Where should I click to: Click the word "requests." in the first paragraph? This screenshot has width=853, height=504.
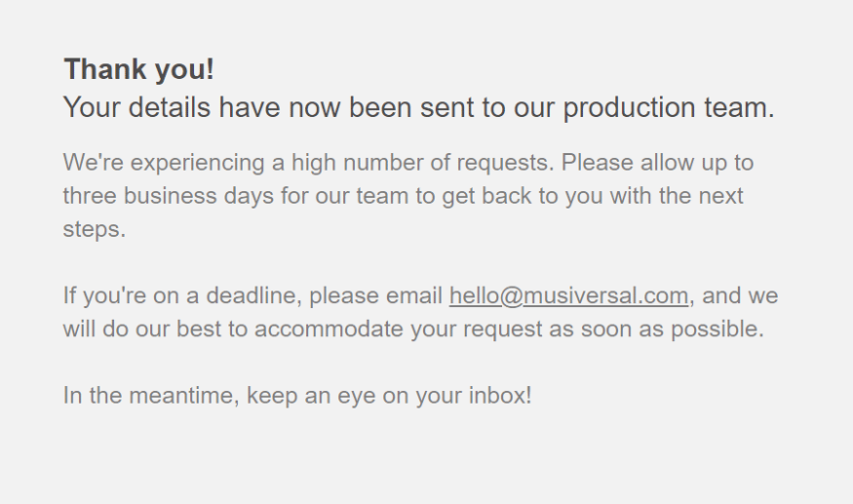[506, 162]
